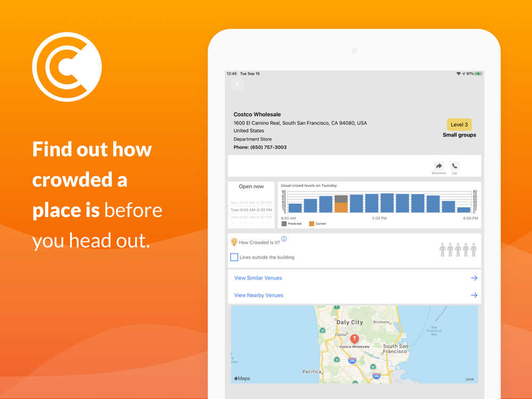This screenshot has width=532, height=399.
Task: Tap the battery indicator in status bar
Action: tap(478, 73)
